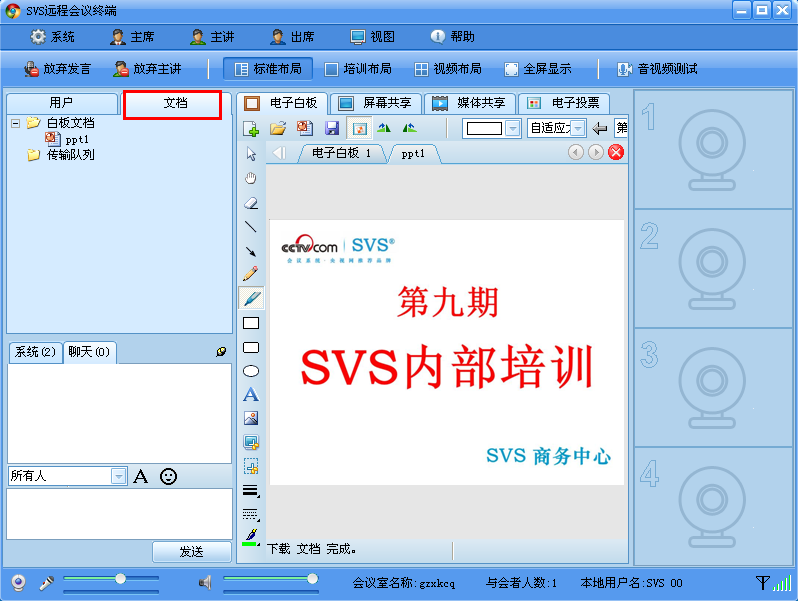Open the 帮助 menu
Image resolution: width=798 pixels, height=601 pixels.
click(x=452, y=37)
